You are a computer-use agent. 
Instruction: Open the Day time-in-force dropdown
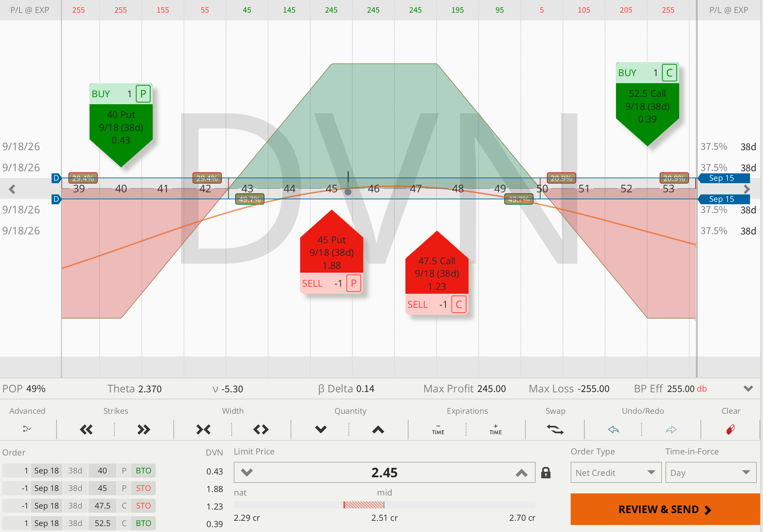pos(711,473)
